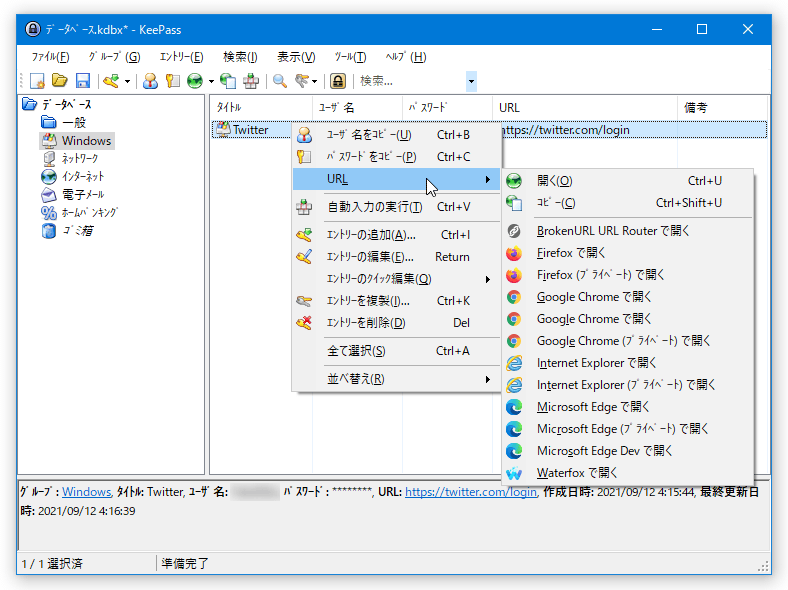Open the 表示(V) menu
The image size is (788, 590).
pos(296,57)
